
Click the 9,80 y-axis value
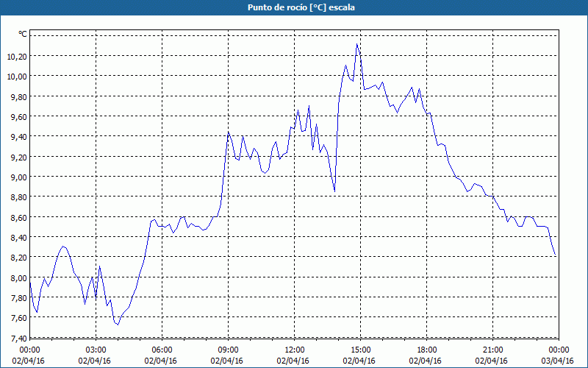(x=19, y=96)
